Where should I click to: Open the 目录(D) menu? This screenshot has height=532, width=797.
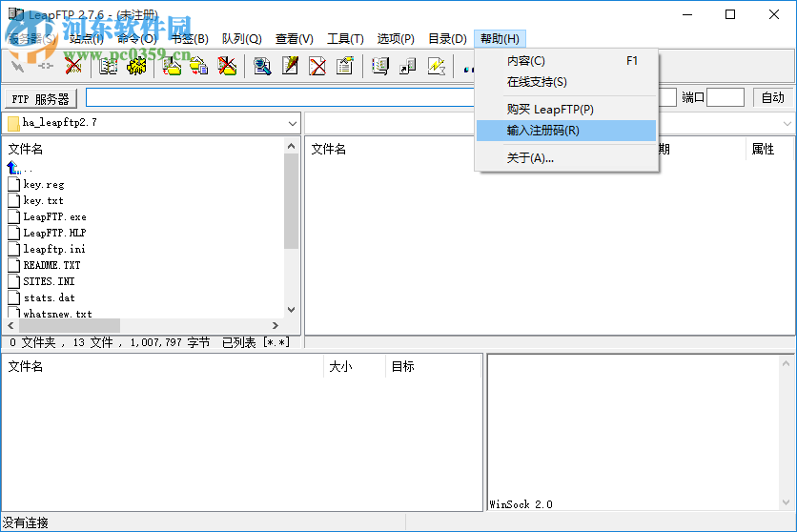(447, 39)
